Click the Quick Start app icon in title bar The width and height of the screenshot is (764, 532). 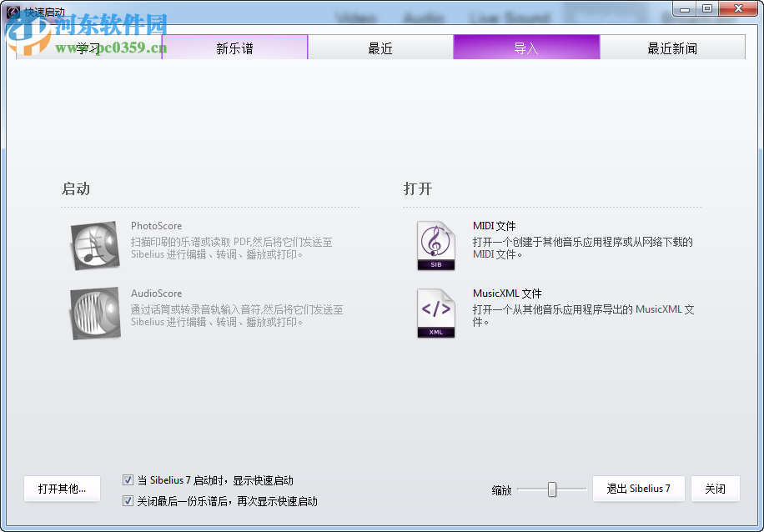(10, 8)
